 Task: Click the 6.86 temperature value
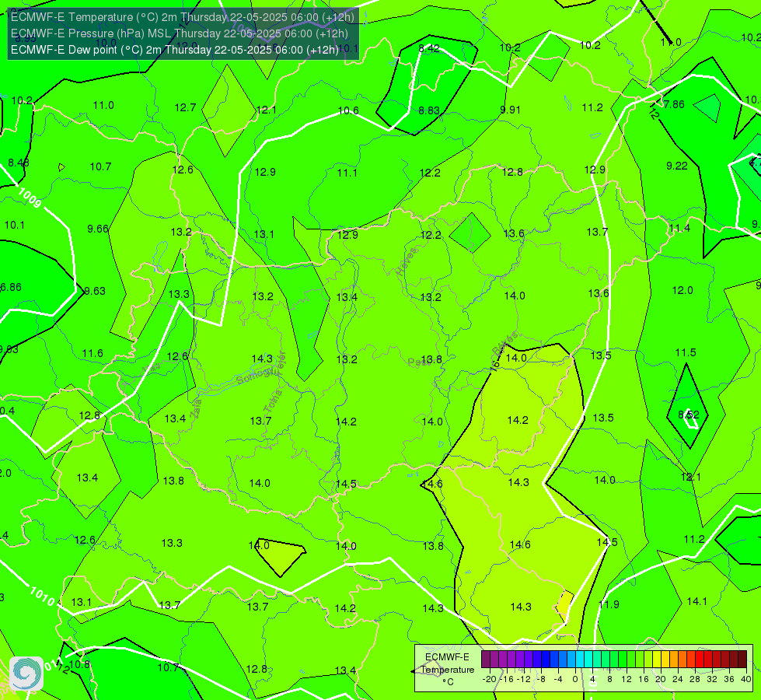pyautogui.click(x=11, y=288)
